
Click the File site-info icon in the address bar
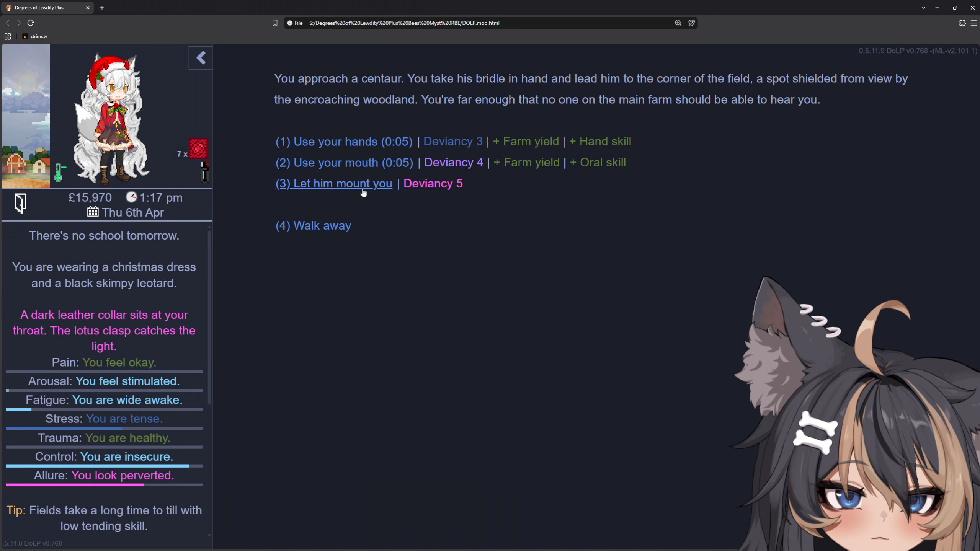point(295,23)
